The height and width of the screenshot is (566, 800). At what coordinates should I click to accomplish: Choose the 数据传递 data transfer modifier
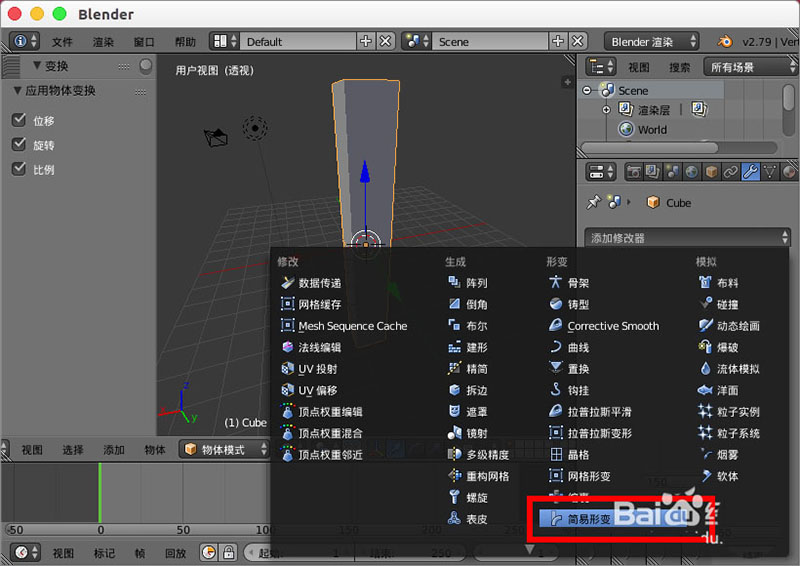pos(311,283)
